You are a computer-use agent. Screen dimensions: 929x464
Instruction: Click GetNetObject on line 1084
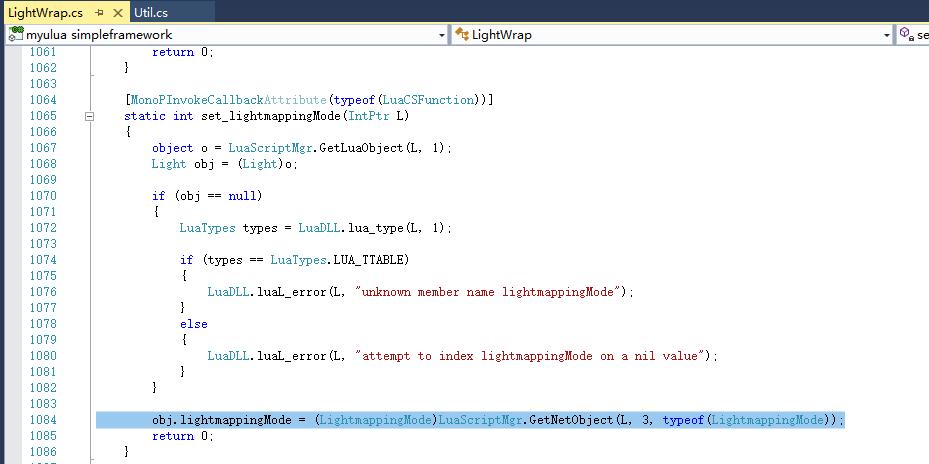coord(571,420)
